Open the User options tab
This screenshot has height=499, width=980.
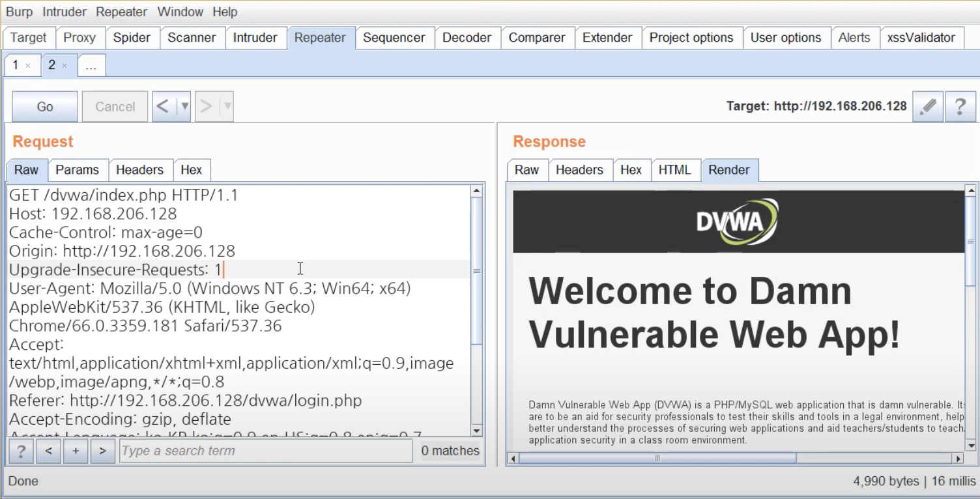tap(786, 38)
